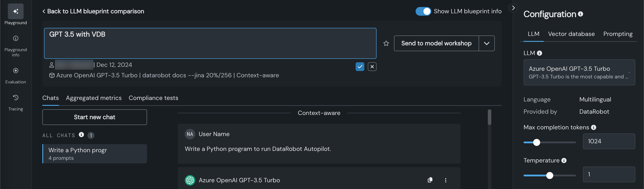
Task: Confirm blueprint name with the checkmark
Action: click(x=360, y=67)
